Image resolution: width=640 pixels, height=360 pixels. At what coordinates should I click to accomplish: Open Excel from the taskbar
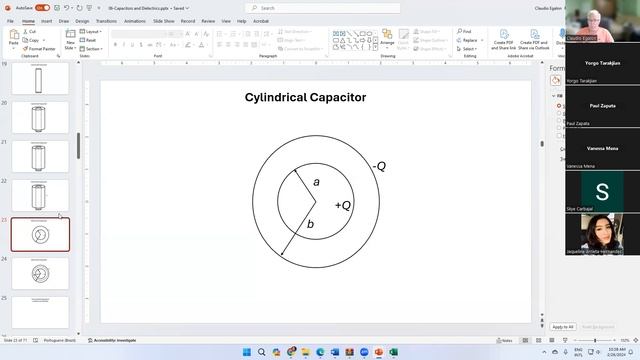pos(393,352)
